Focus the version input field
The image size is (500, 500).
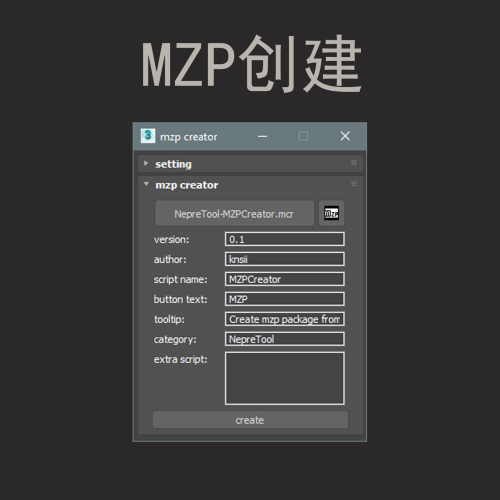click(285, 239)
